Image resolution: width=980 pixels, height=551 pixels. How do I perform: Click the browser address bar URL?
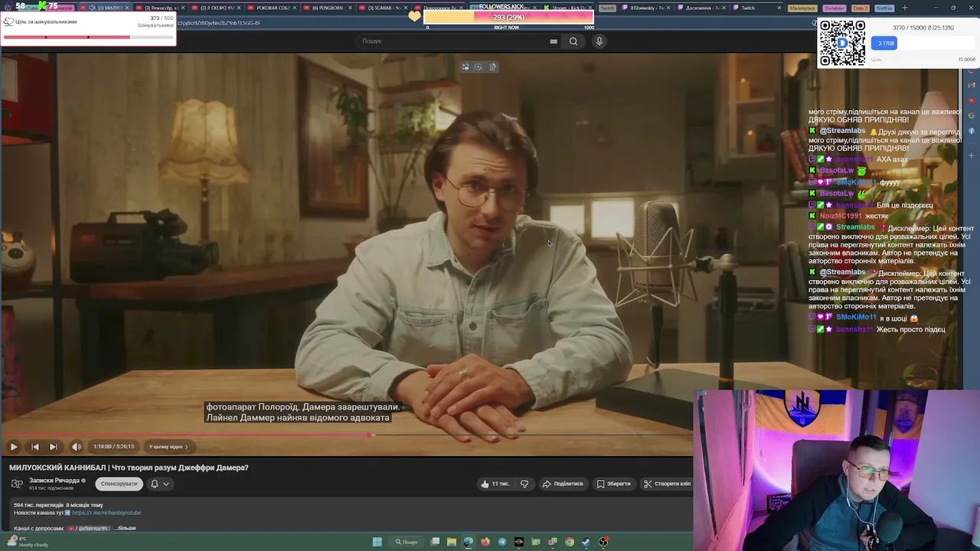tap(219, 23)
